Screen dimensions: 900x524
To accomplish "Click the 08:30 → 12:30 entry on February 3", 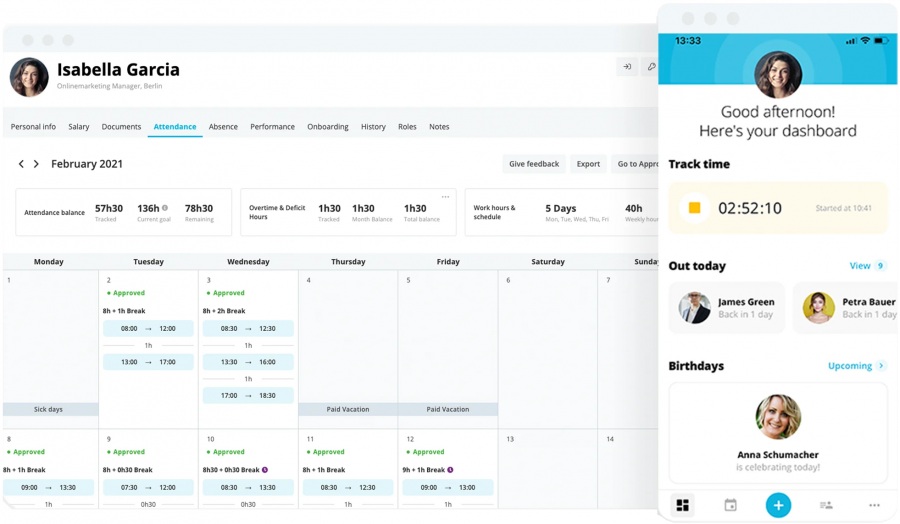I will pos(248,329).
